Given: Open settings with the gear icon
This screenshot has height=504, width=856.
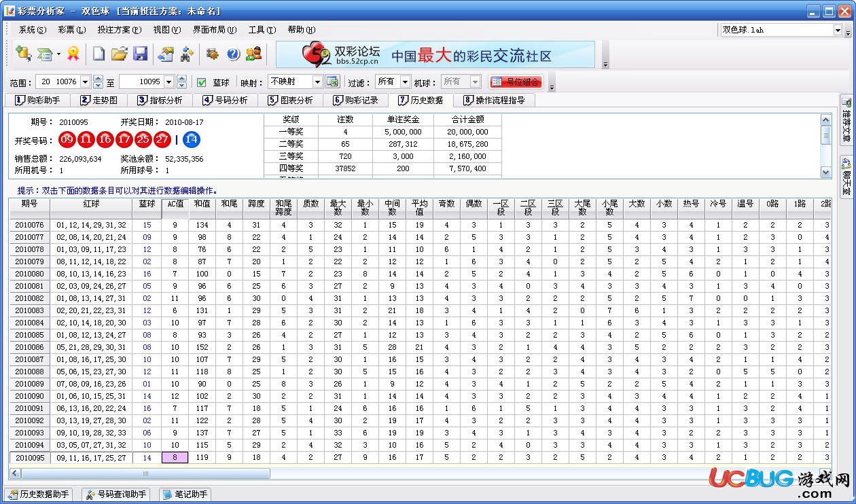Looking at the screenshot, I should [212, 54].
